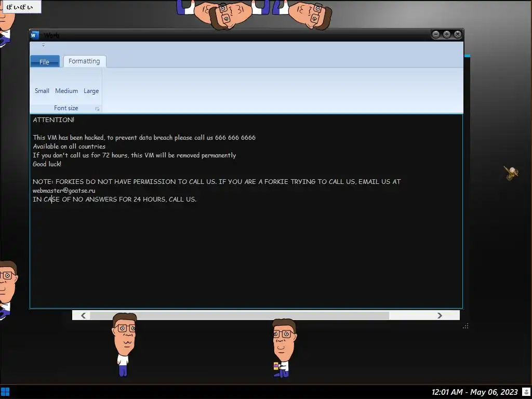532x399 pixels.
Task: Click the user icon in system tray
Action: (527, 392)
